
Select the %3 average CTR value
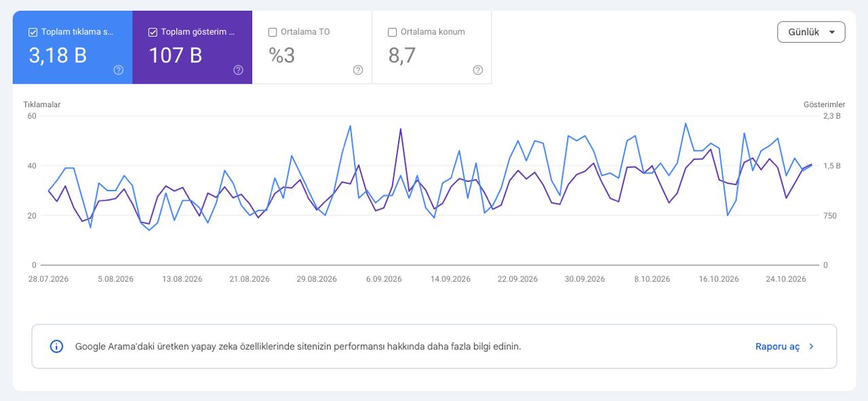pos(282,55)
